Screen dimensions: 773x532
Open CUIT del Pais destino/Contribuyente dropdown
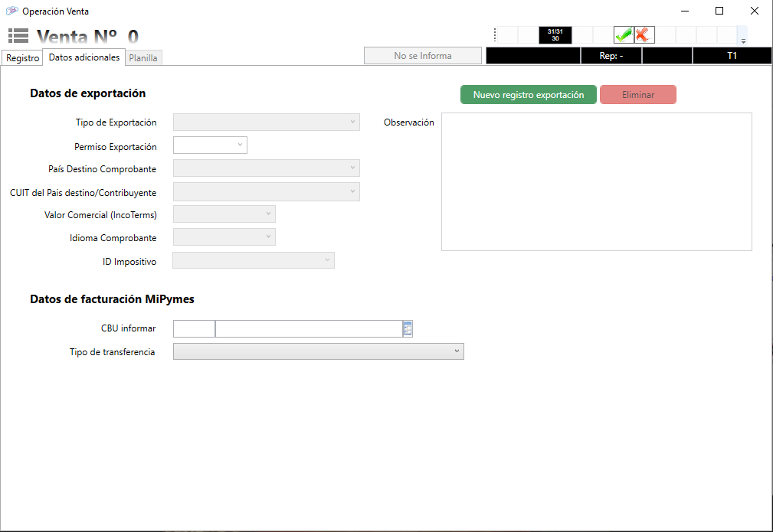tap(266, 191)
